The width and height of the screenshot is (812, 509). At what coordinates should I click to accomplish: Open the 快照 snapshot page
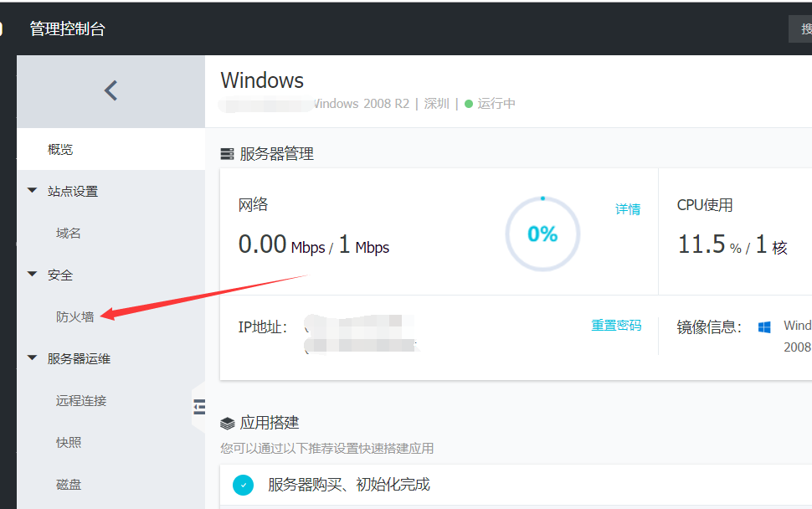point(69,442)
